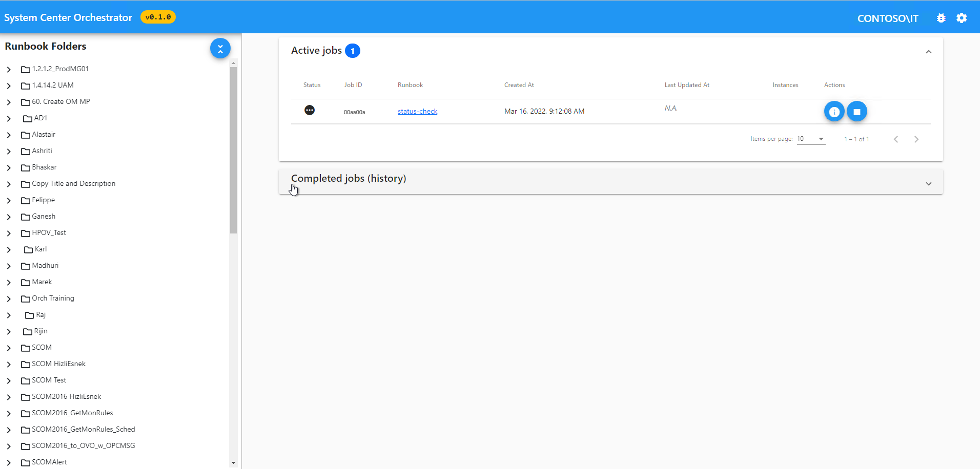Open application settings via the gear icon
This screenshot has width=980, height=469.
point(962,18)
